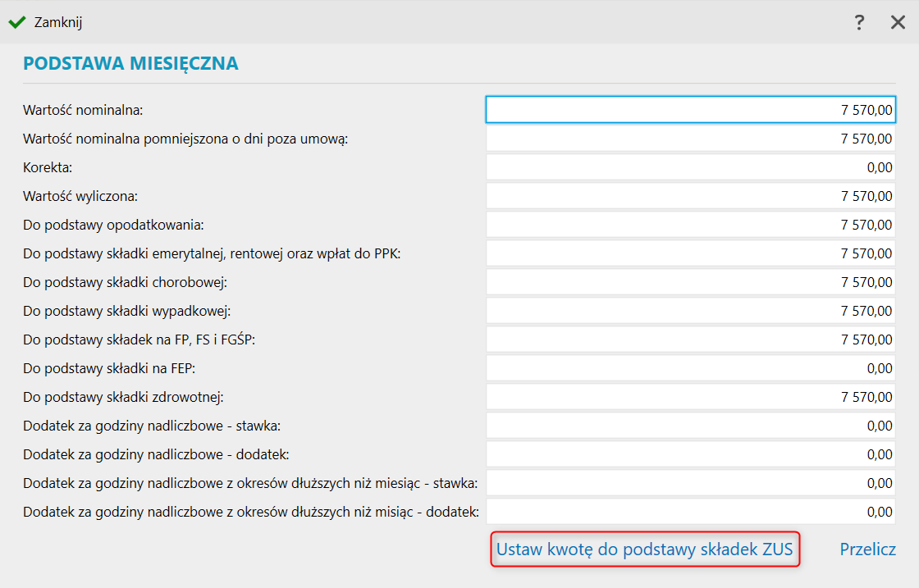Select okresów dłuższych niż miesiąc - stawka field
Screen dimensions: 919x588
coord(690,483)
